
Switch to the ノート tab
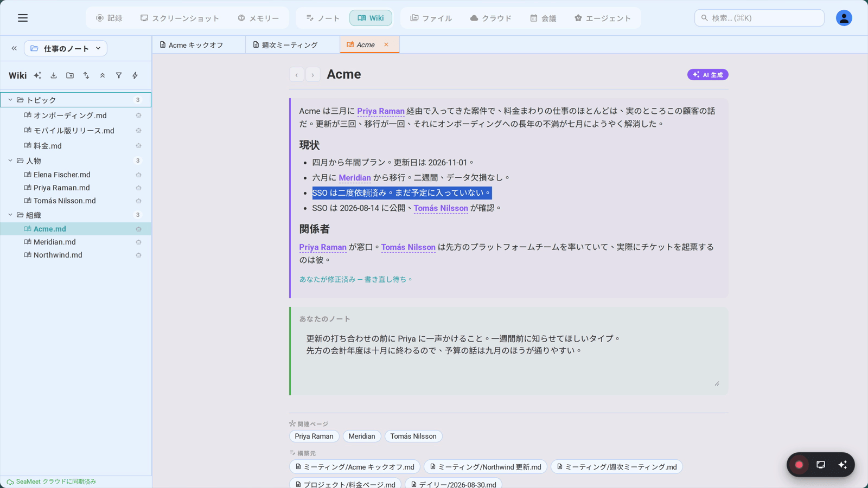pyautogui.click(x=323, y=18)
